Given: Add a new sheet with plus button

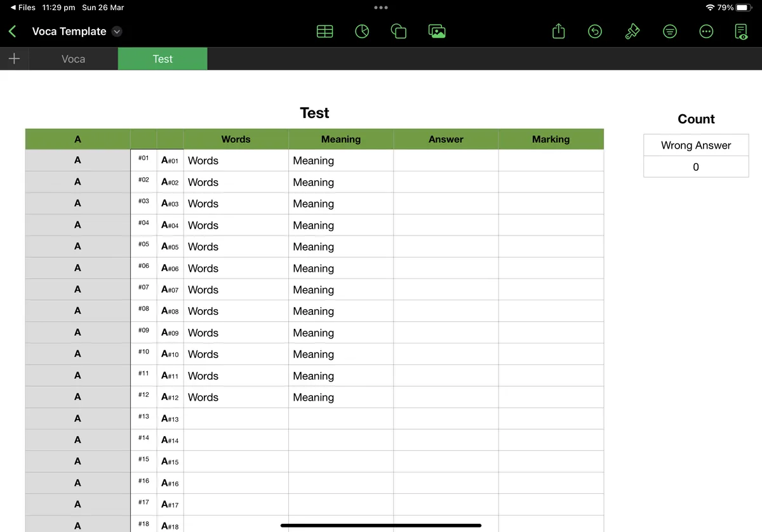Looking at the screenshot, I should [14, 59].
